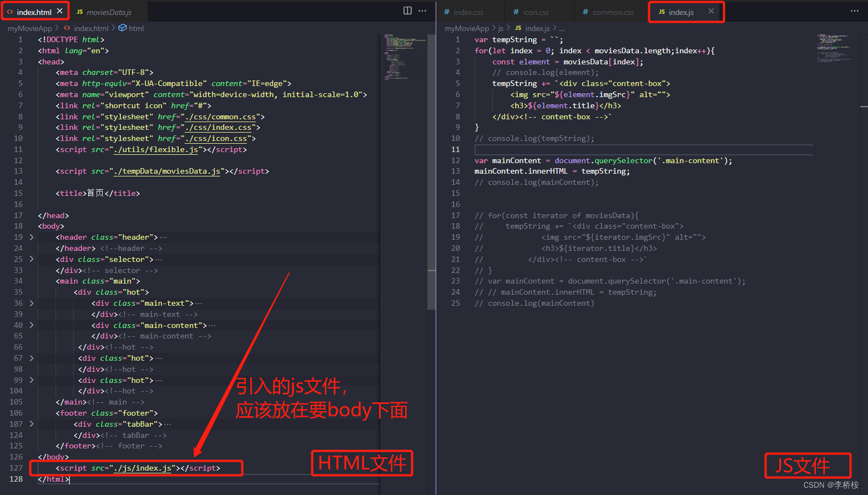This screenshot has height=495, width=868.
Task: Click the left editor minimap
Action: 404,57
